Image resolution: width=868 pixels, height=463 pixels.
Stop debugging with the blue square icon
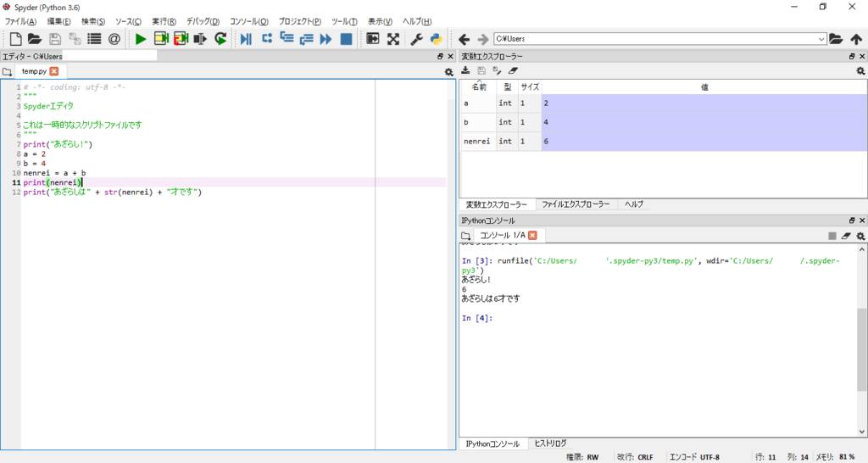[x=346, y=39]
